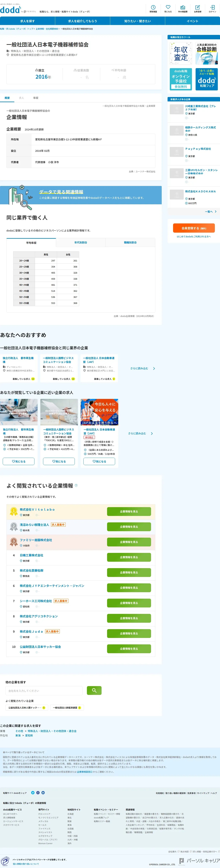Open the 求人を探す navigation menu
Screen dimensions: 220x868
coord(27,21)
